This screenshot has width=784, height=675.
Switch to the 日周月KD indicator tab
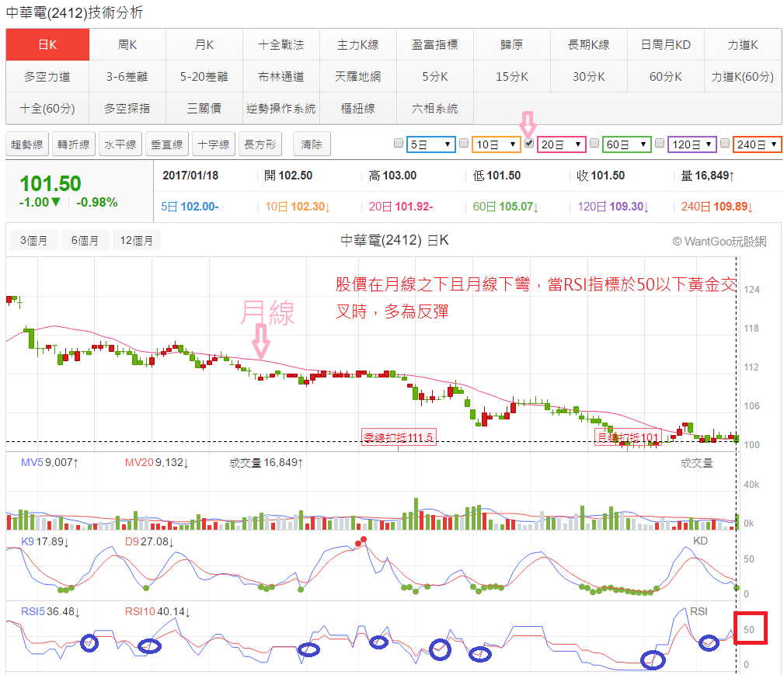(664, 44)
